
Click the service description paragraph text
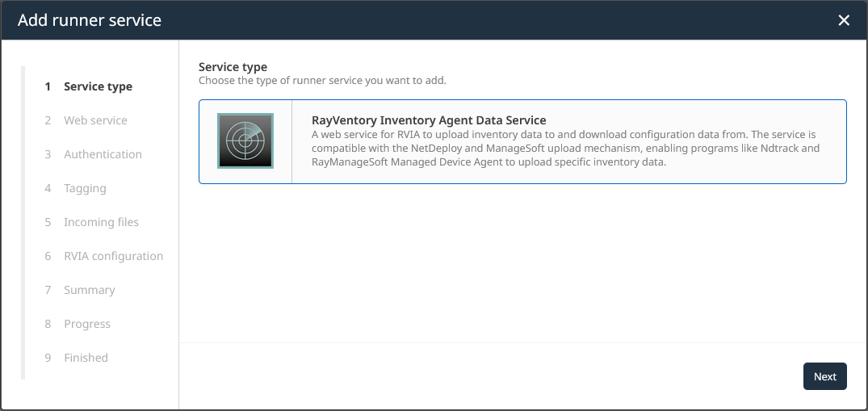coord(565,148)
